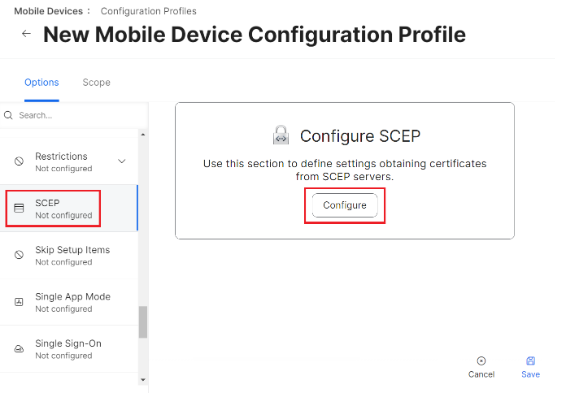Click the Skip Setup Items icon
The image size is (573, 393).
click(19, 255)
